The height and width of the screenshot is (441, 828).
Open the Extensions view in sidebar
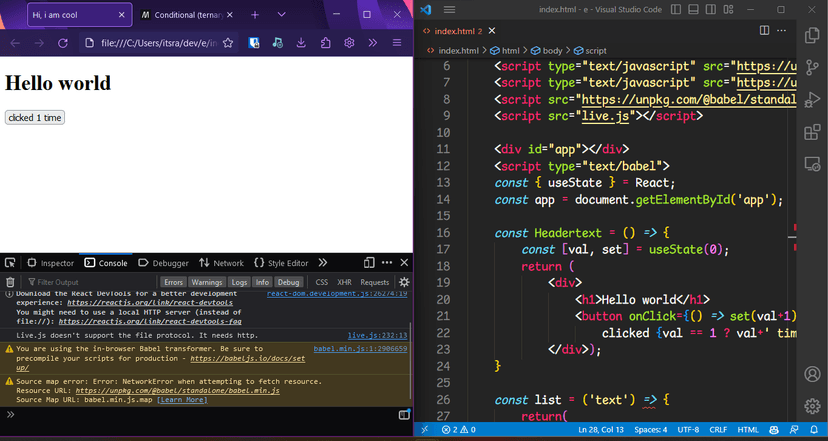(811, 132)
